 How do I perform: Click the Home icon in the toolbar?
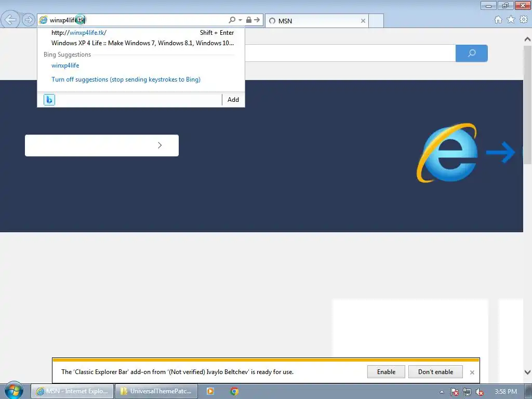[498, 20]
